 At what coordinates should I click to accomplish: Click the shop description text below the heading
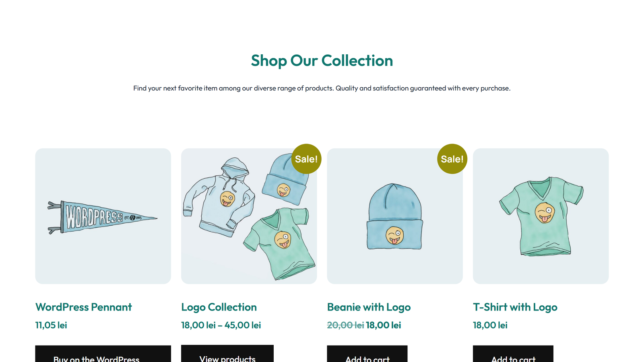click(322, 88)
